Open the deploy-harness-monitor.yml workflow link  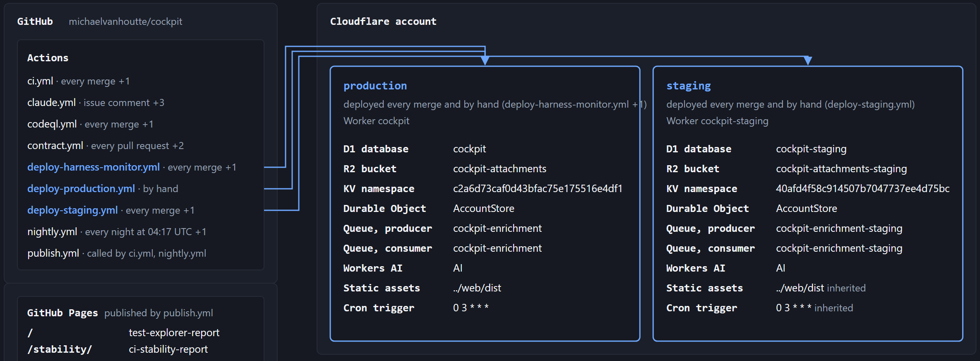click(94, 167)
